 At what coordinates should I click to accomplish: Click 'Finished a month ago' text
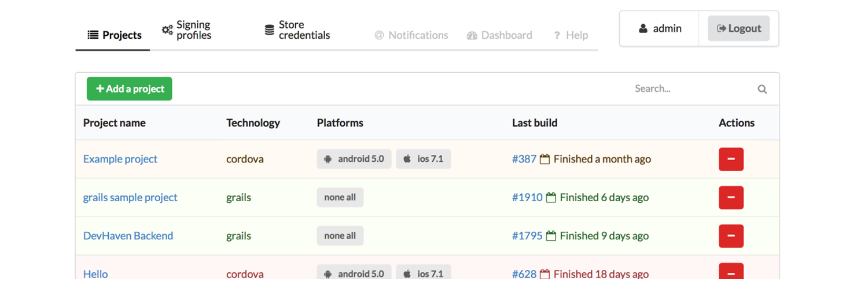point(602,159)
